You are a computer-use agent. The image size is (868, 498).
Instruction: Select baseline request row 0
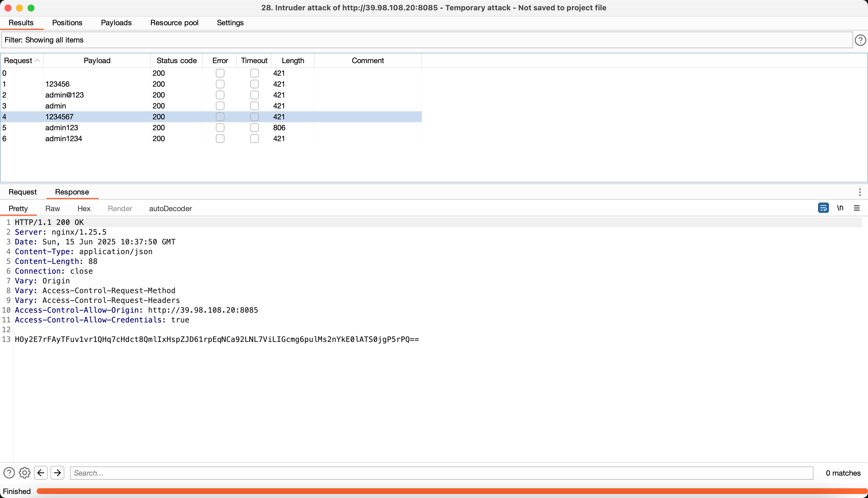coord(211,73)
